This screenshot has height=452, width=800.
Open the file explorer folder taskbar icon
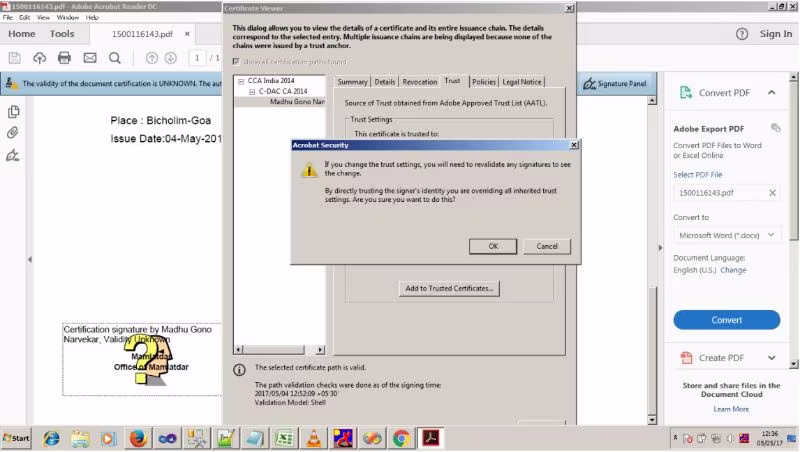tap(80, 438)
